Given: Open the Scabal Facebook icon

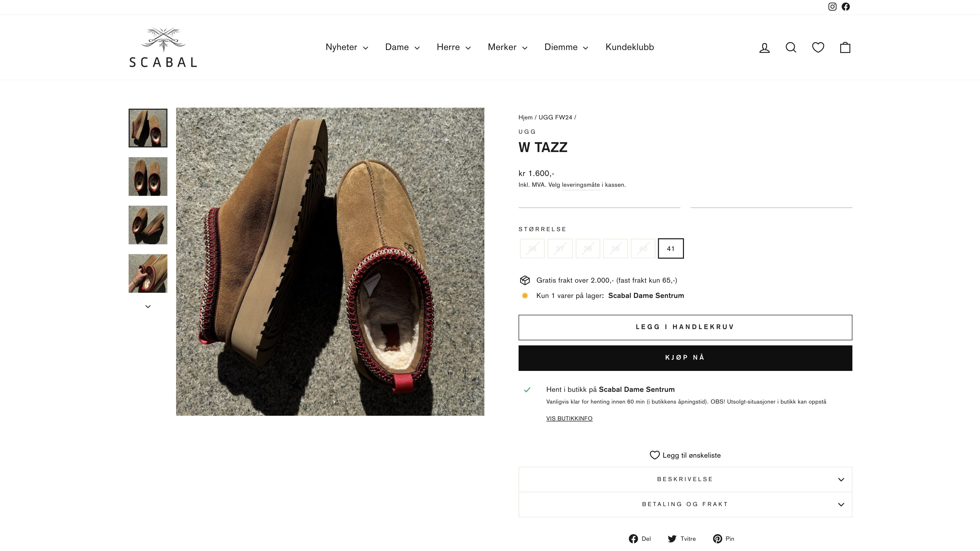Looking at the screenshot, I should [x=846, y=6].
